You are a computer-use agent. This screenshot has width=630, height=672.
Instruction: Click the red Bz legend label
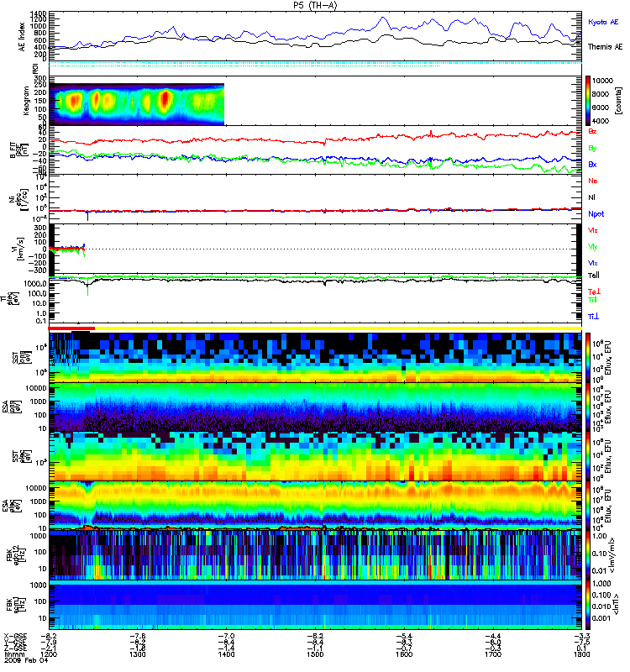pos(592,132)
